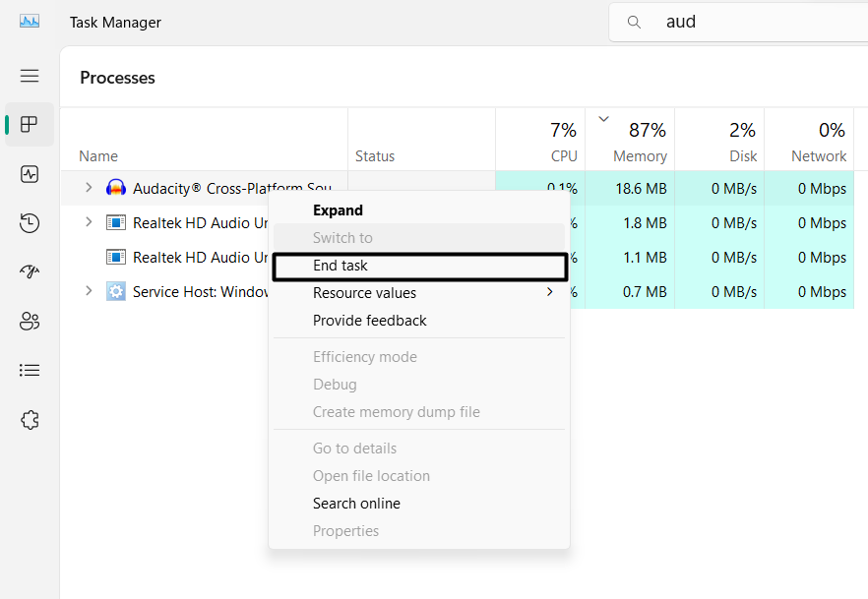Open the Details sidebar icon

(x=30, y=370)
